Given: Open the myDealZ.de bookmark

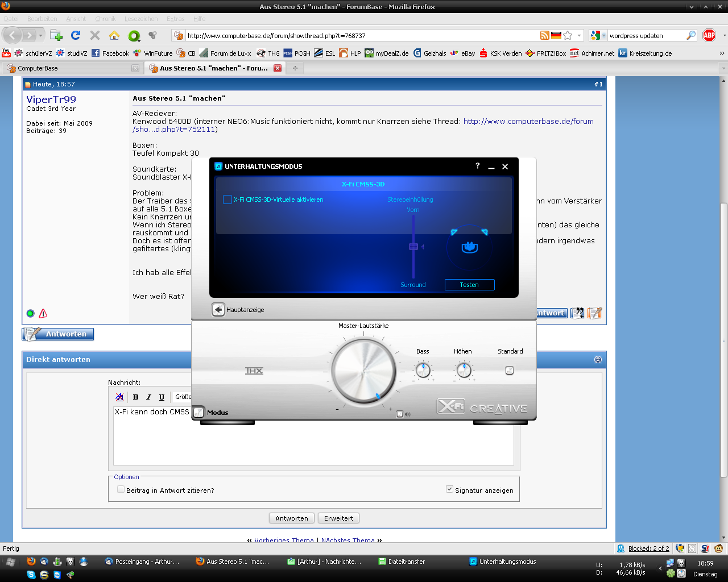Looking at the screenshot, I should 387,53.
